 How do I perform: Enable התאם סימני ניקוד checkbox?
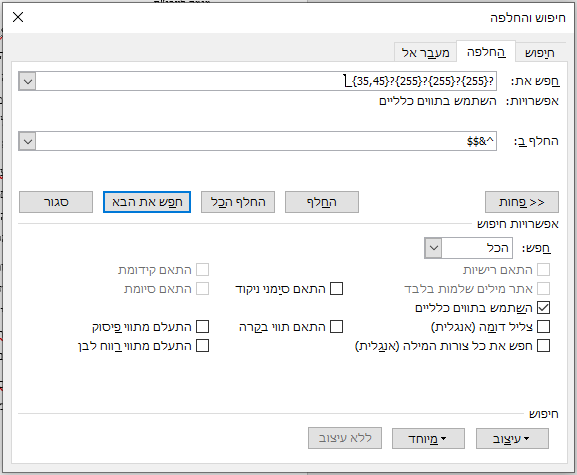point(336,288)
